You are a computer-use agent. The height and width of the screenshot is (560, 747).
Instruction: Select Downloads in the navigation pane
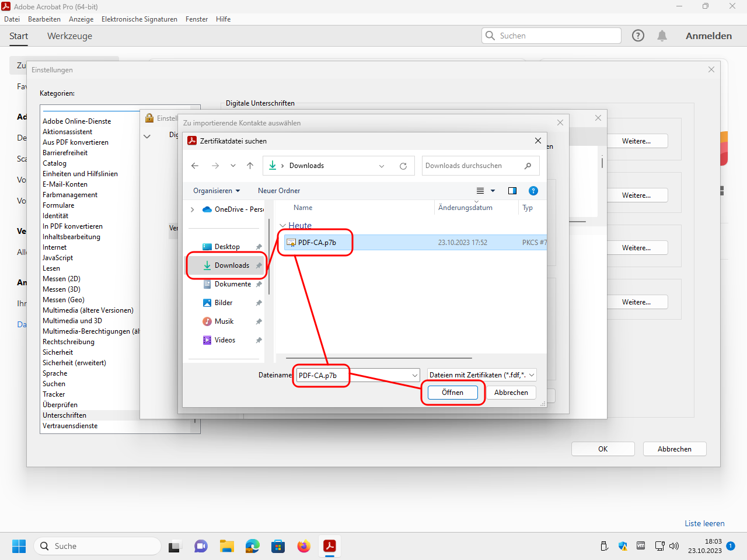point(232,265)
